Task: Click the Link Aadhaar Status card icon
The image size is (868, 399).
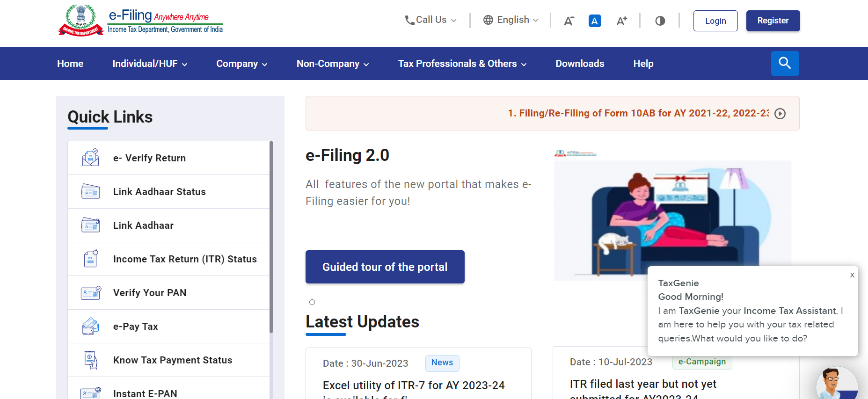Action: 90,191
